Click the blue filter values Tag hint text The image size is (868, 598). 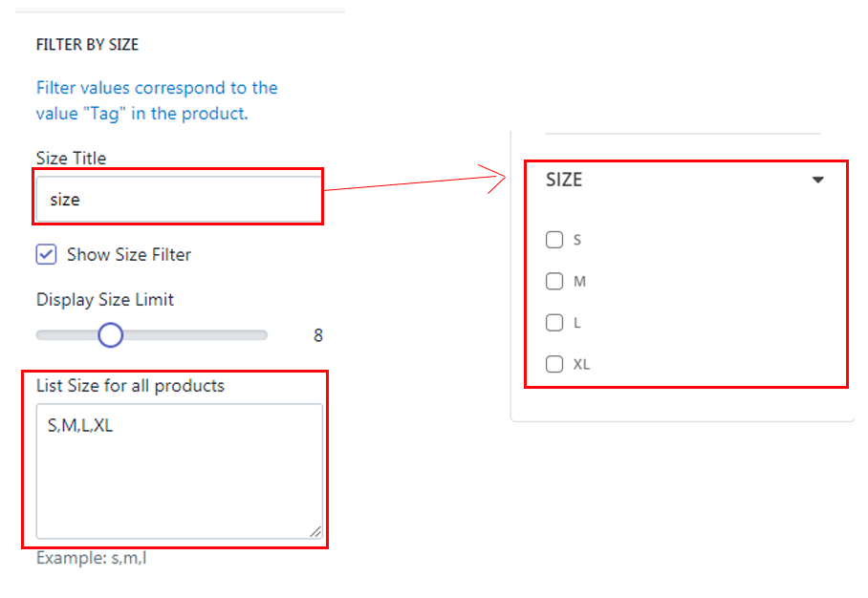coord(157,100)
